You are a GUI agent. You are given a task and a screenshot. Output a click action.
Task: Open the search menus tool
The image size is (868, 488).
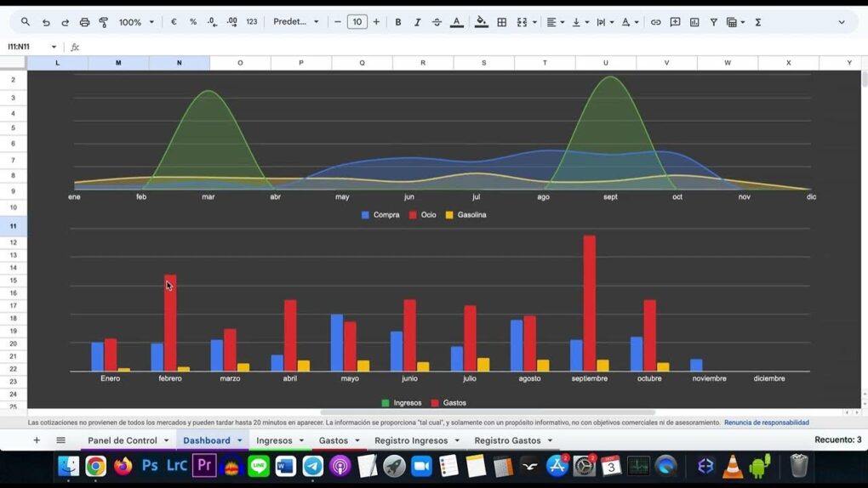[x=26, y=22]
